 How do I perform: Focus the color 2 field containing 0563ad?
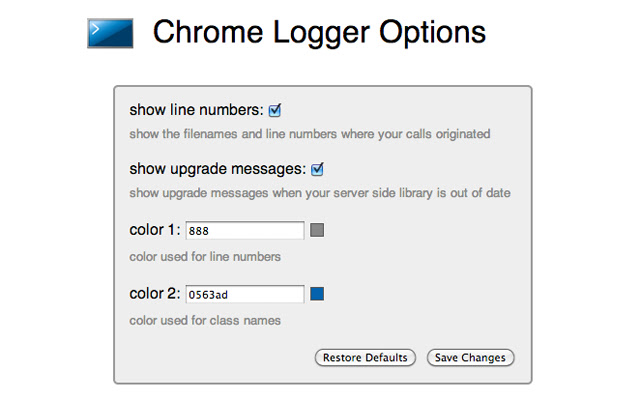click(x=244, y=294)
